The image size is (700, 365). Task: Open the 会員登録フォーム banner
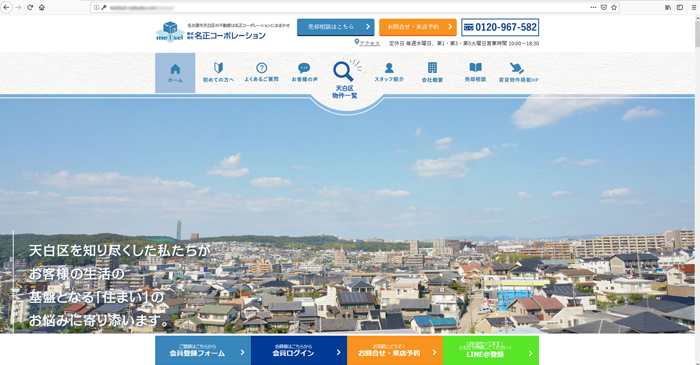click(x=203, y=350)
